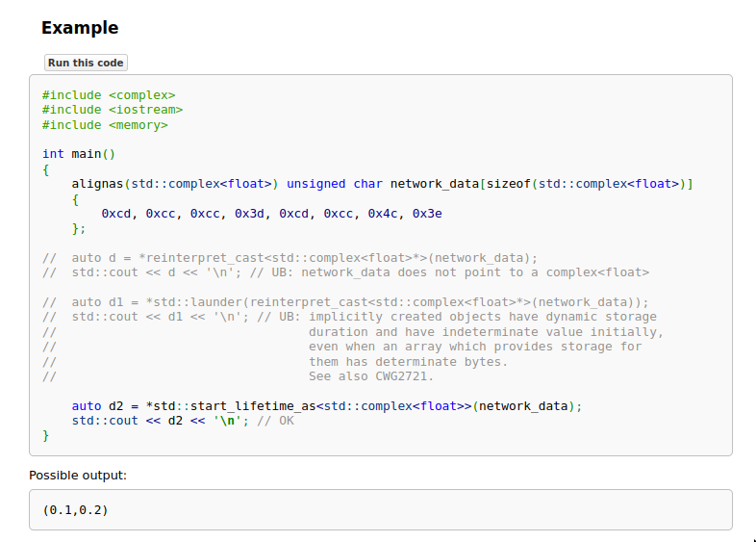
Task: Click the std::cout << d2 line
Action: pyautogui.click(x=183, y=421)
